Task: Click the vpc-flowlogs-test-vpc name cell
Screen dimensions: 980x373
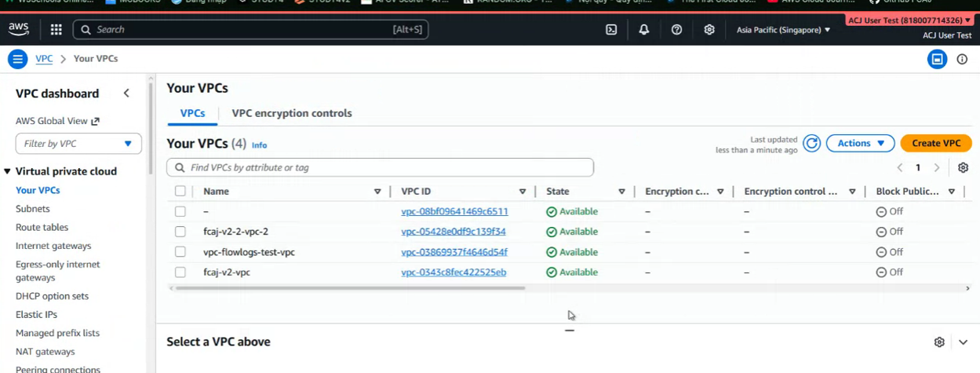Action: pyautogui.click(x=249, y=252)
